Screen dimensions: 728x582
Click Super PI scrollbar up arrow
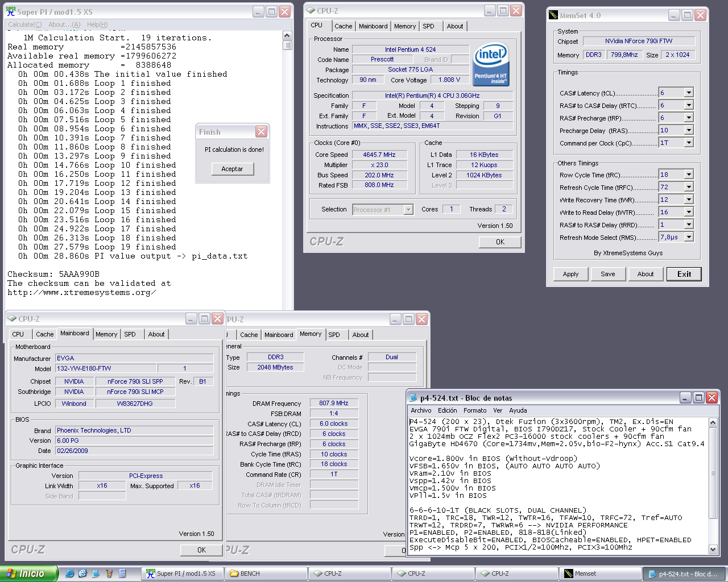287,36
